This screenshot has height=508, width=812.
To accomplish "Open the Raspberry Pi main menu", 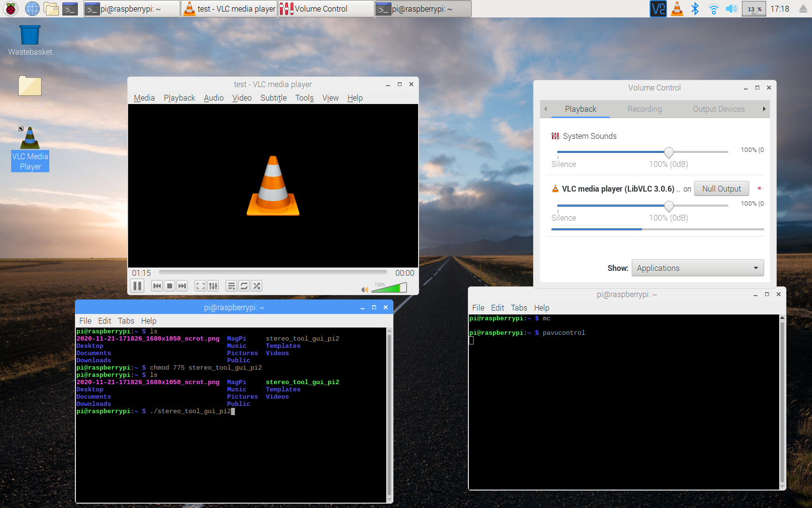I will coord(10,8).
